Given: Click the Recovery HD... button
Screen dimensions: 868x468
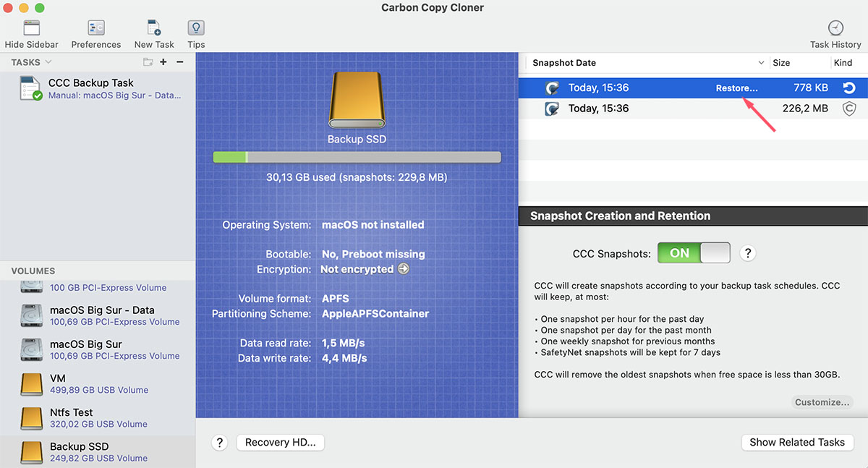Looking at the screenshot, I should click(280, 443).
